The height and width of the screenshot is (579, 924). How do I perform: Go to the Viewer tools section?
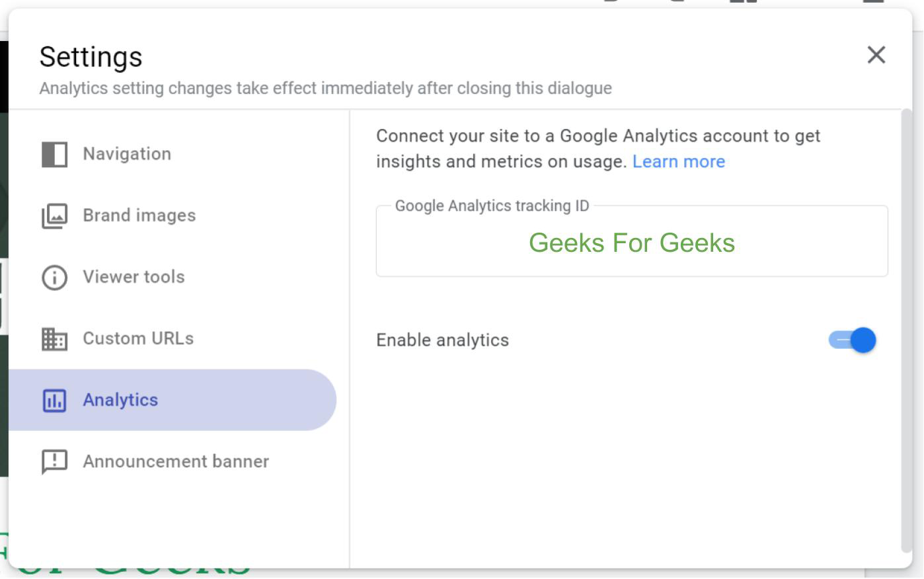[134, 277]
